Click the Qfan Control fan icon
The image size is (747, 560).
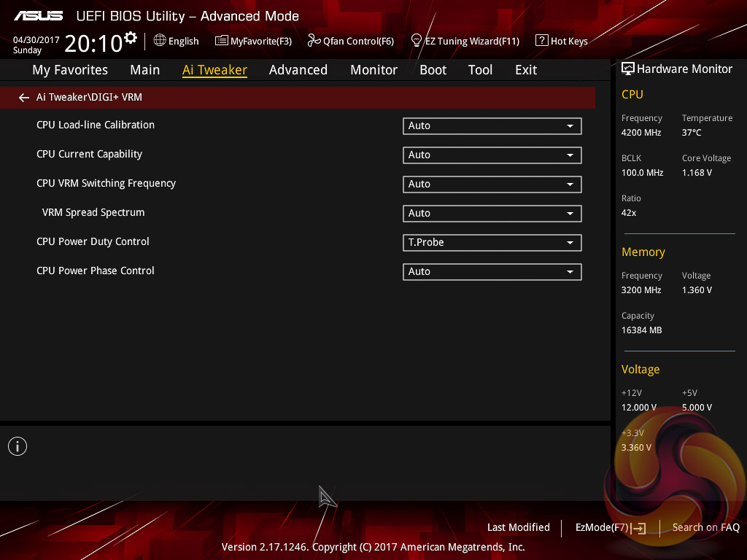tap(314, 41)
